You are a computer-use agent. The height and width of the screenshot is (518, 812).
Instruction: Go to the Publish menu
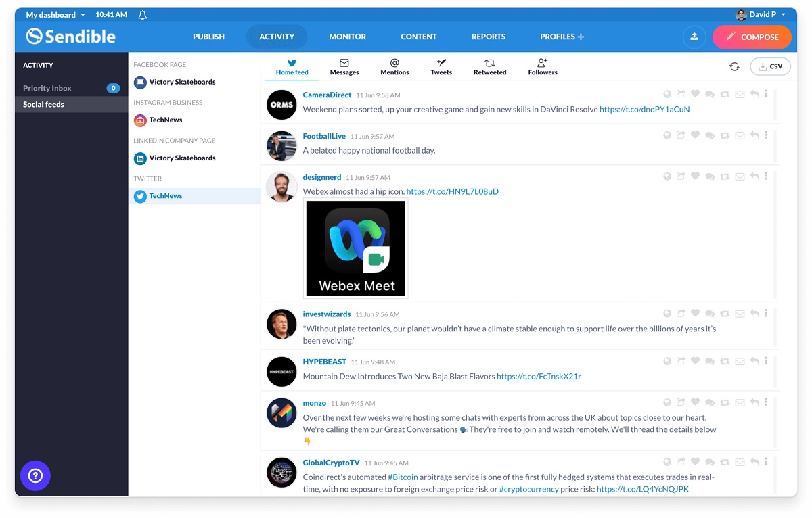[208, 37]
